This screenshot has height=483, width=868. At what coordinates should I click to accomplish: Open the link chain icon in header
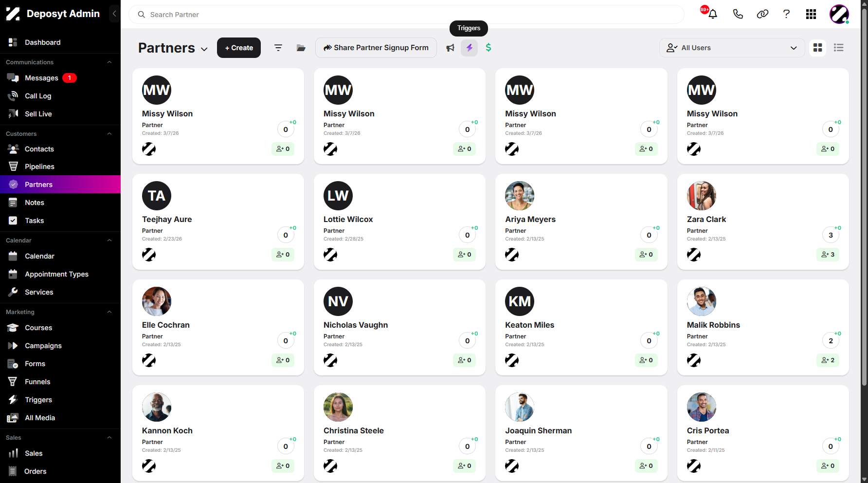762,14
